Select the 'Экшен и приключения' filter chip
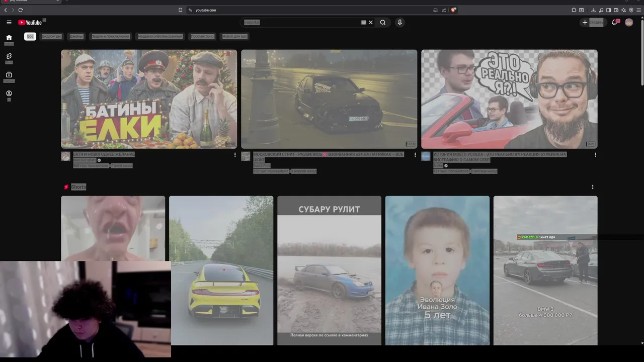 [x=111, y=36]
